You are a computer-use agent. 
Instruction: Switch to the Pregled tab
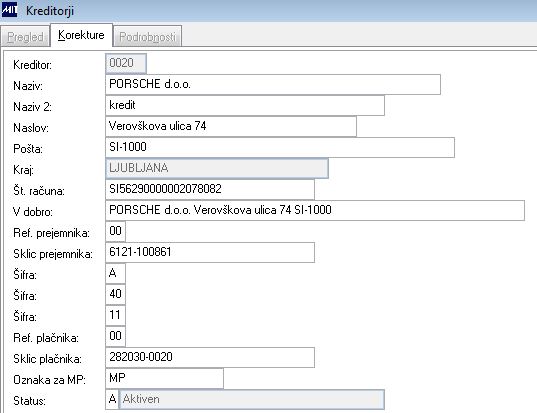click(25, 36)
